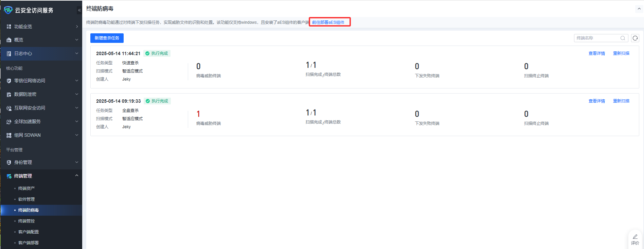Click the 云安全访问服务 logo icon
The height and width of the screenshot is (249, 644).
[8, 10]
